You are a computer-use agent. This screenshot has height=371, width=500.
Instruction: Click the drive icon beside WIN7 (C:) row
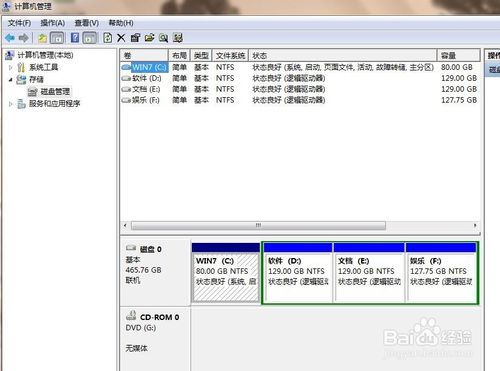coord(126,67)
